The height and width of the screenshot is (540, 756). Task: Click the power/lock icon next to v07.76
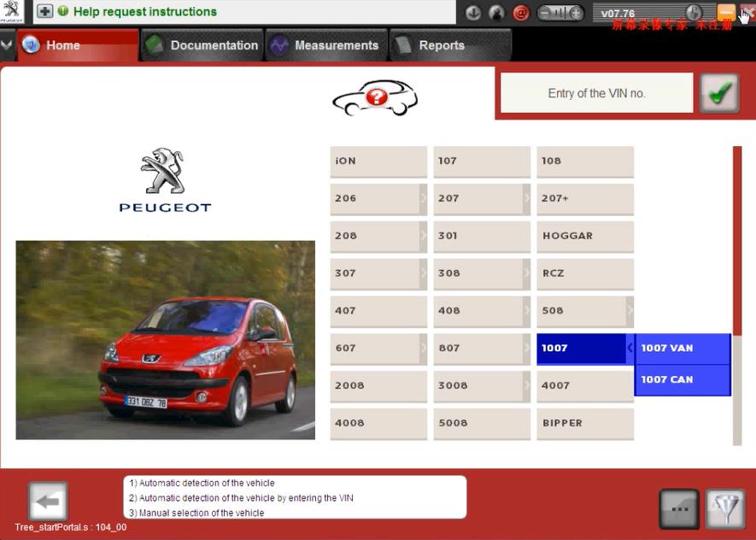click(694, 12)
